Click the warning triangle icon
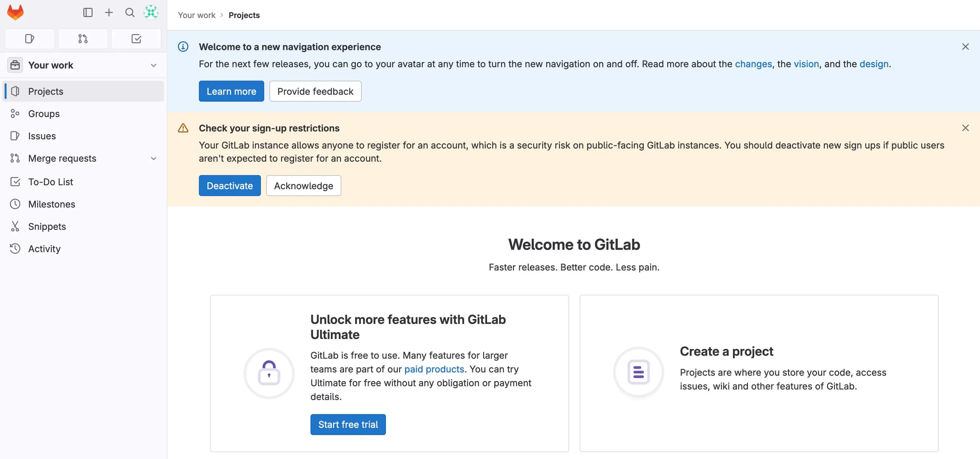 click(183, 128)
